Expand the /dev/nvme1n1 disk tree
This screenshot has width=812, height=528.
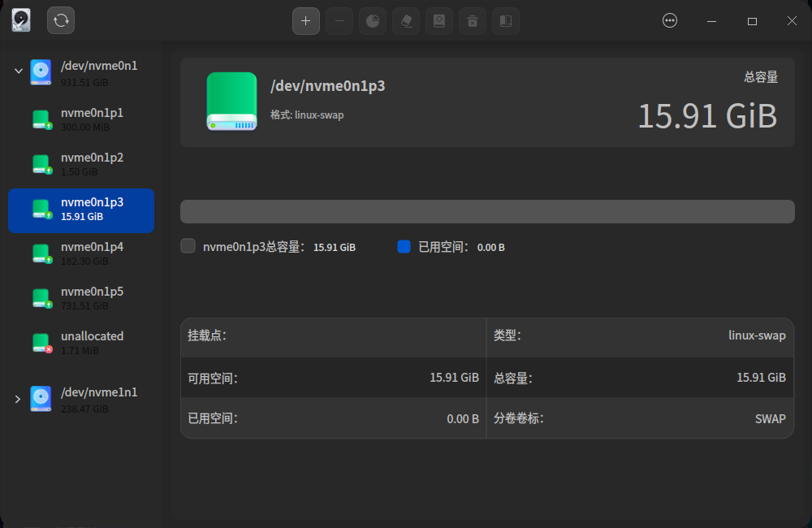click(x=18, y=399)
